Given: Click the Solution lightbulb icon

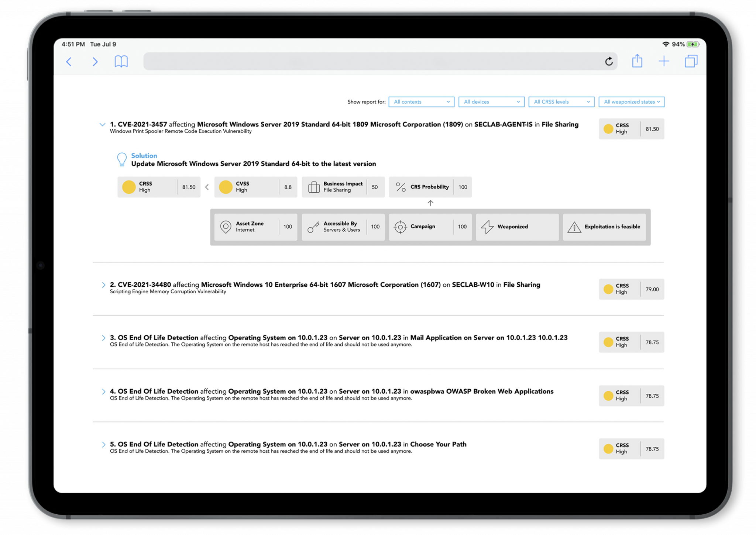Looking at the screenshot, I should point(121,159).
